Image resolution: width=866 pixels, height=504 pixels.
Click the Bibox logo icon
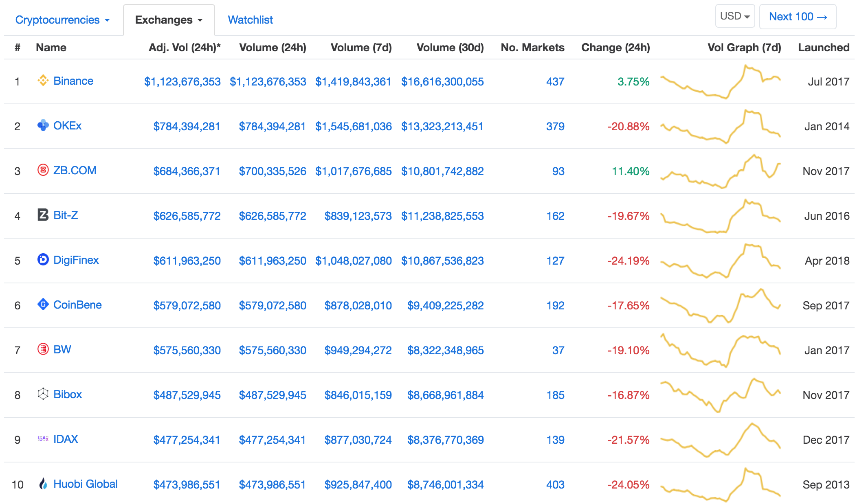coord(43,394)
